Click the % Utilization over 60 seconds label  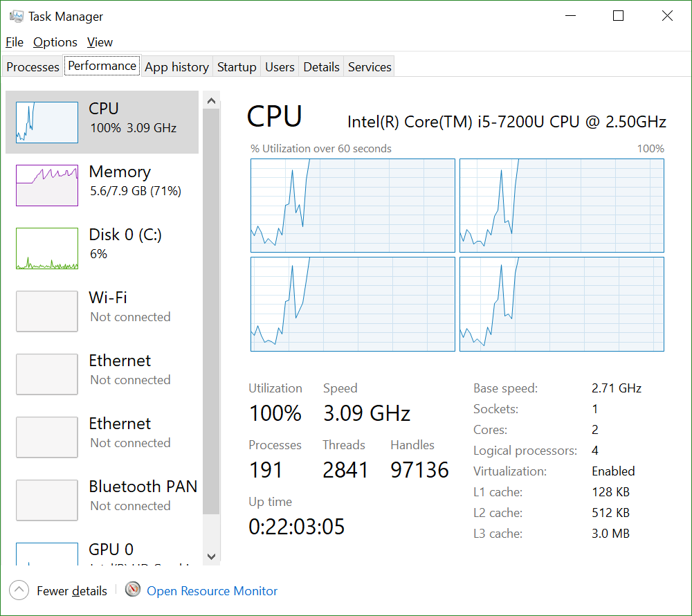coord(321,149)
